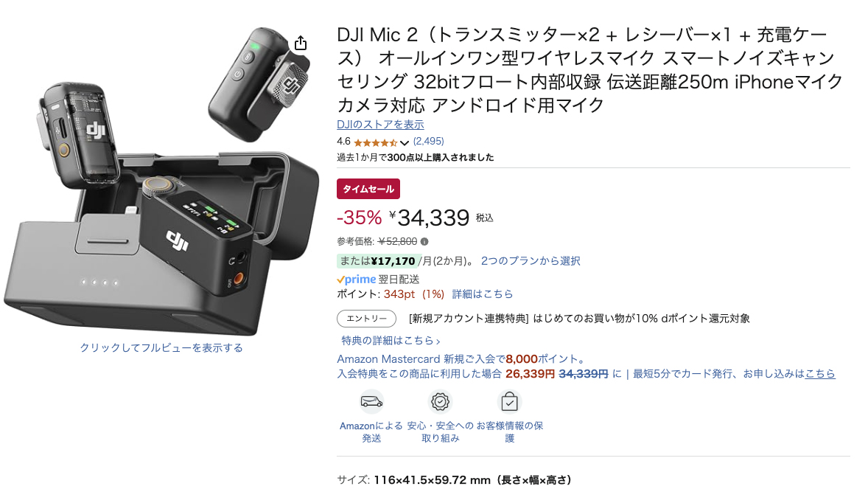Click the info icon beside 参考価格 ¥52,800
The width and height of the screenshot is (868, 489).
424,242
